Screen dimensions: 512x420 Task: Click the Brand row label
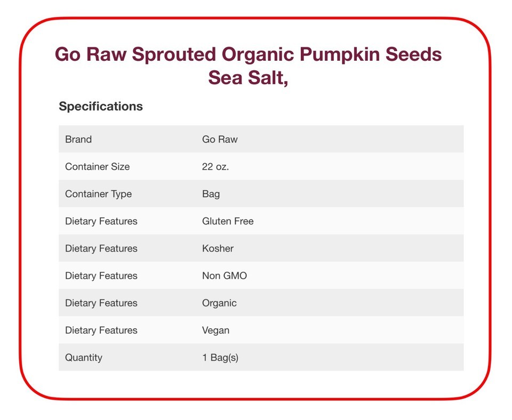tap(78, 139)
